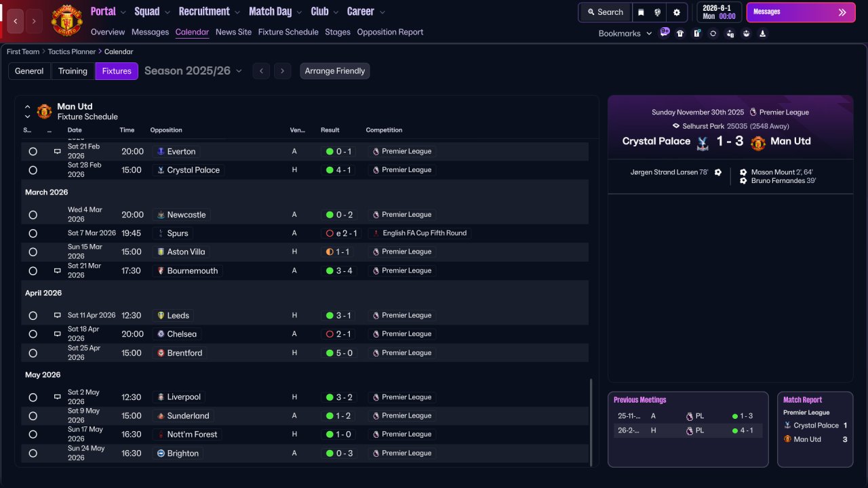Viewport: 868px width, 488px height.
Task: Click the Premier League logo in match header
Action: pyautogui.click(x=753, y=112)
